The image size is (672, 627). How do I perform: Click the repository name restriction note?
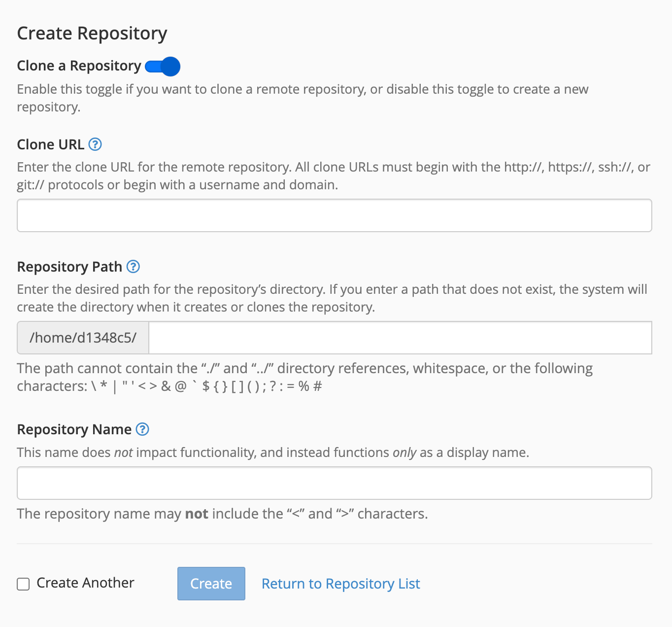click(x=222, y=514)
